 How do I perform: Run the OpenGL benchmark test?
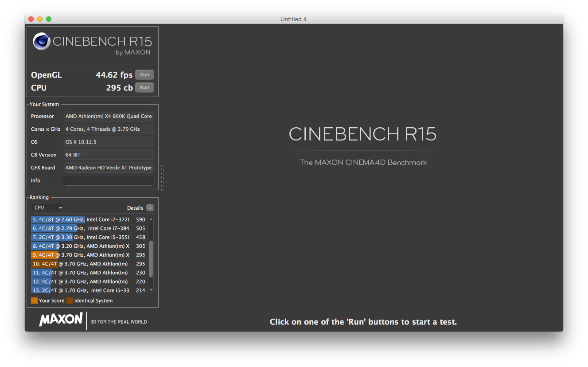pyautogui.click(x=144, y=75)
